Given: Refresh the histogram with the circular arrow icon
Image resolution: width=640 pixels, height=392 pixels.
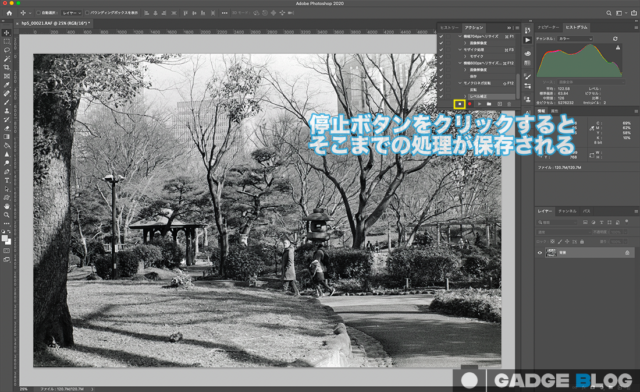Looking at the screenshot, I should pos(615,39).
